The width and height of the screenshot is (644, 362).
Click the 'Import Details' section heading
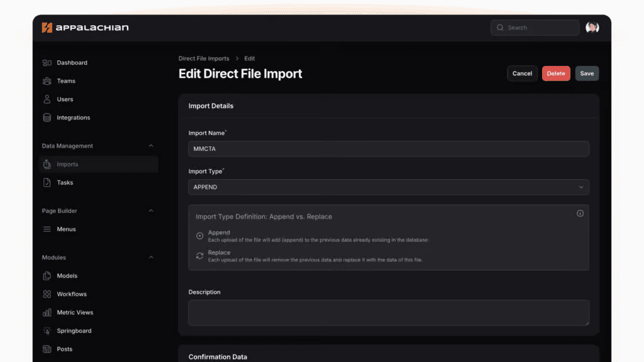click(x=211, y=106)
